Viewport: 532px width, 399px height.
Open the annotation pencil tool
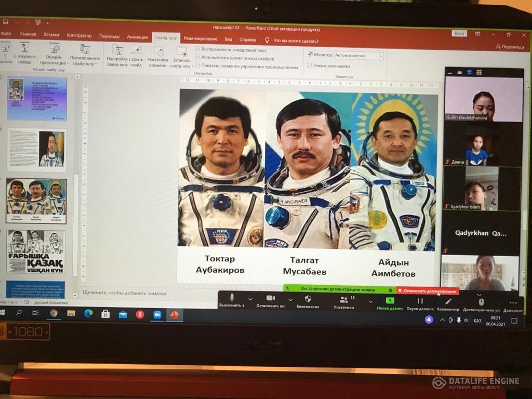(448, 301)
